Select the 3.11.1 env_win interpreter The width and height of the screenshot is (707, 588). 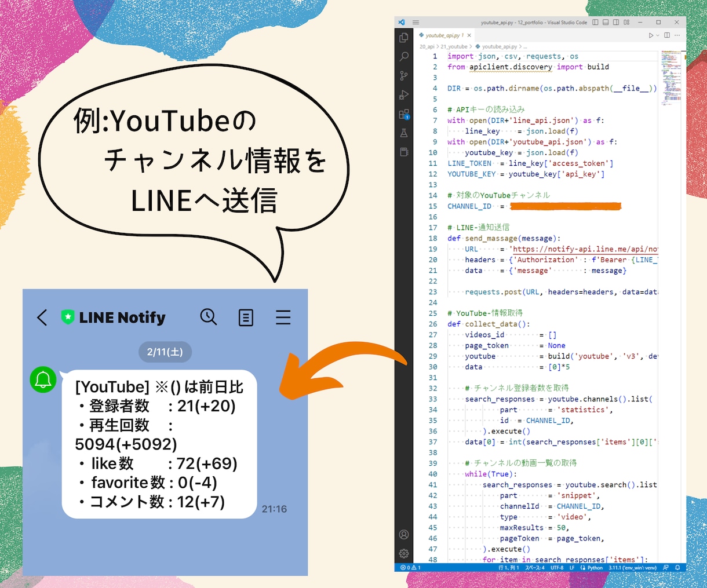pos(632,568)
